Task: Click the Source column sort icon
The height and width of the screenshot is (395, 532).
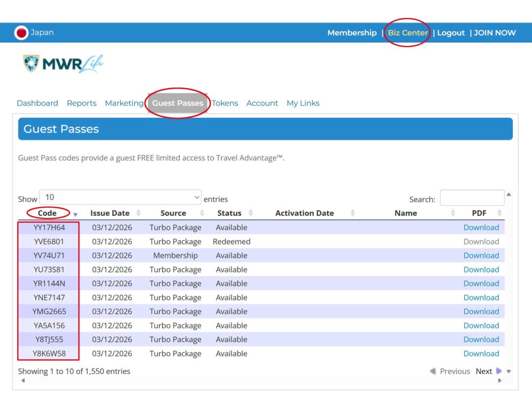Action: 203,213
